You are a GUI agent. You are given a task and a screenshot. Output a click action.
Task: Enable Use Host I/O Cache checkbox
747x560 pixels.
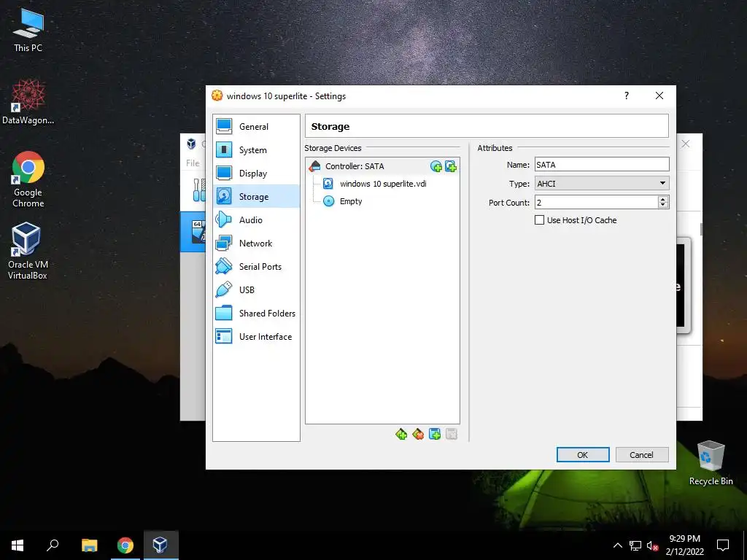pyautogui.click(x=539, y=220)
